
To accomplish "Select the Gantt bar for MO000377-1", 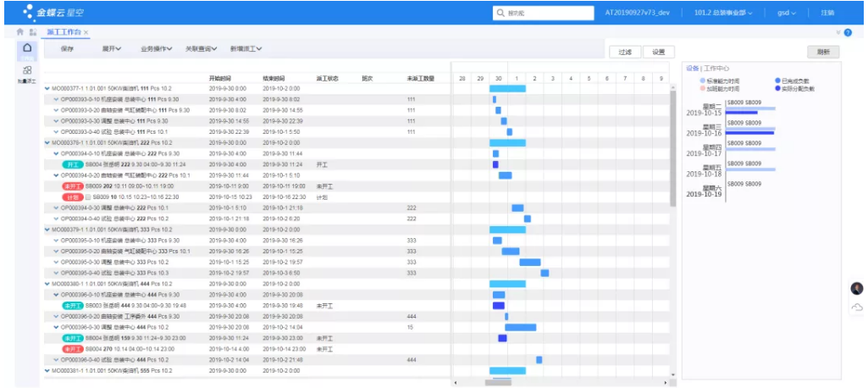I will click(507, 89).
